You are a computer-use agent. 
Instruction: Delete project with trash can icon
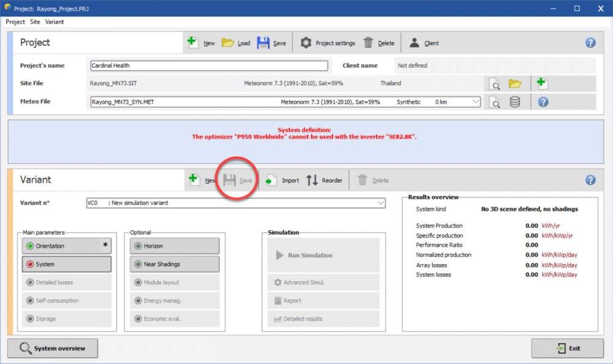[368, 43]
